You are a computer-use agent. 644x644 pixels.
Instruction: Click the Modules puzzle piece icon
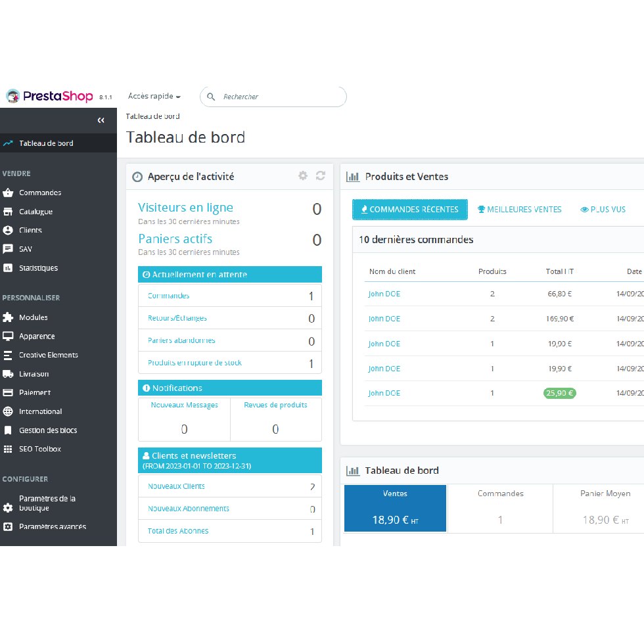(x=8, y=317)
